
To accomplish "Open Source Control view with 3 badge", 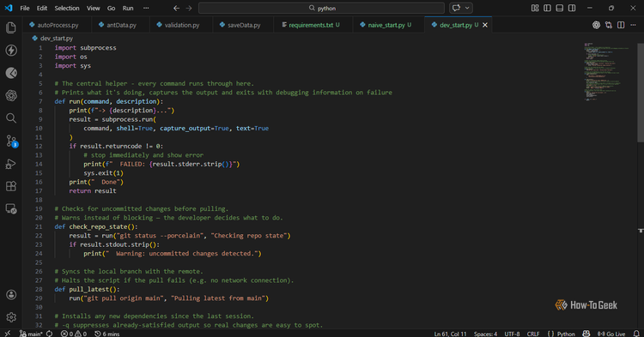I will coord(11,141).
